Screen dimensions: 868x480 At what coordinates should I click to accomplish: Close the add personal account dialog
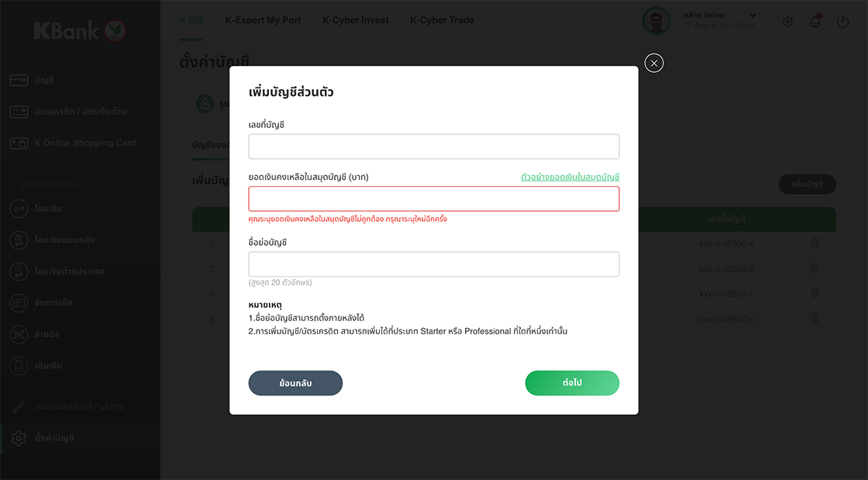click(x=654, y=64)
